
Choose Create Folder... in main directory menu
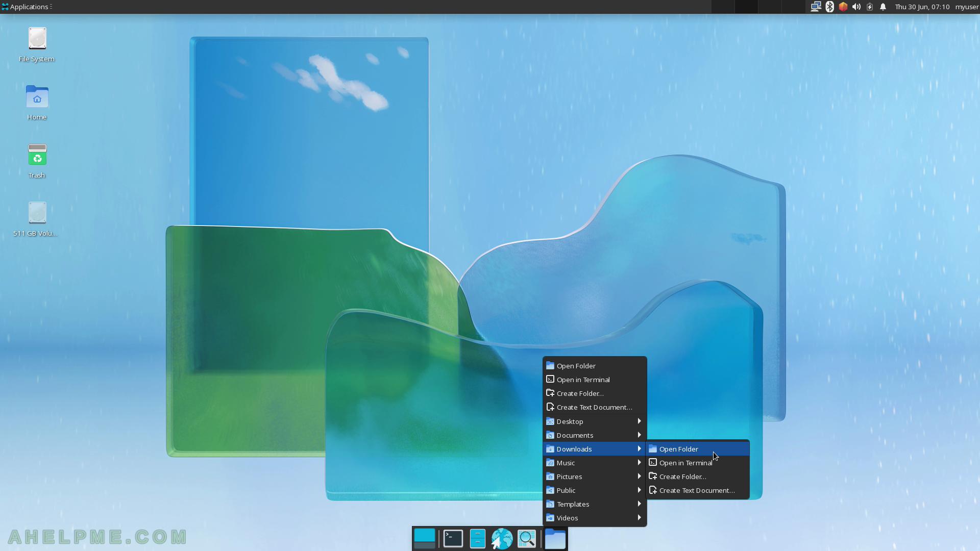(595, 393)
